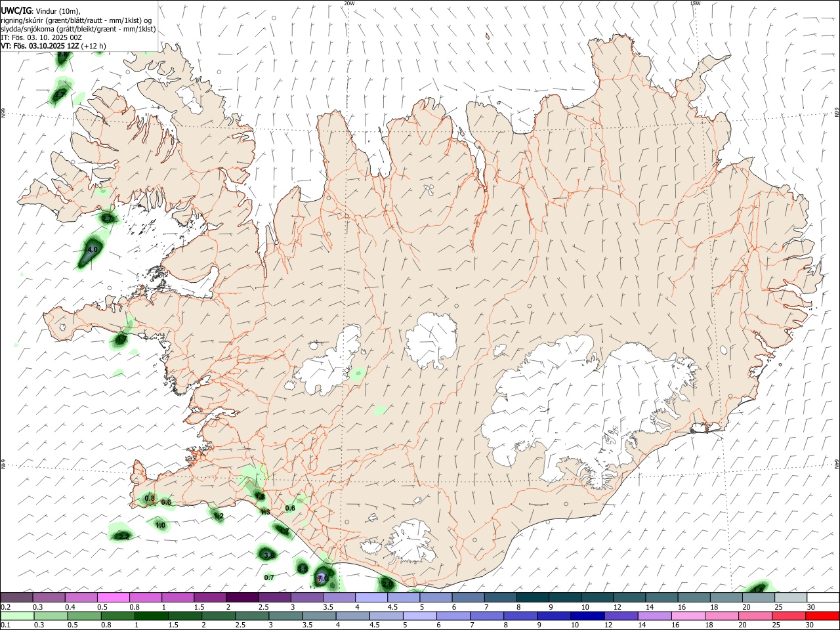Click the 'VT: Fös. 03.10.2025 12Z (+12 h)' line
This screenshot has height=630, width=840.
tap(53, 46)
